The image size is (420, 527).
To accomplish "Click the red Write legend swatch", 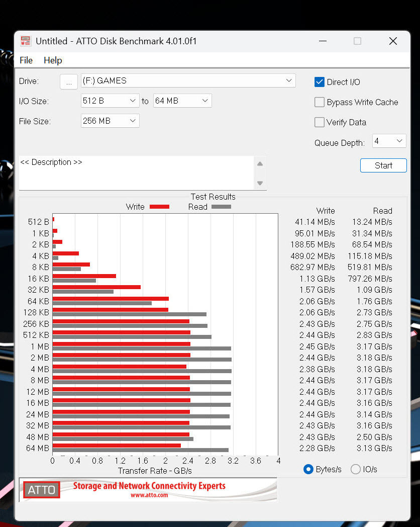I will (x=159, y=207).
